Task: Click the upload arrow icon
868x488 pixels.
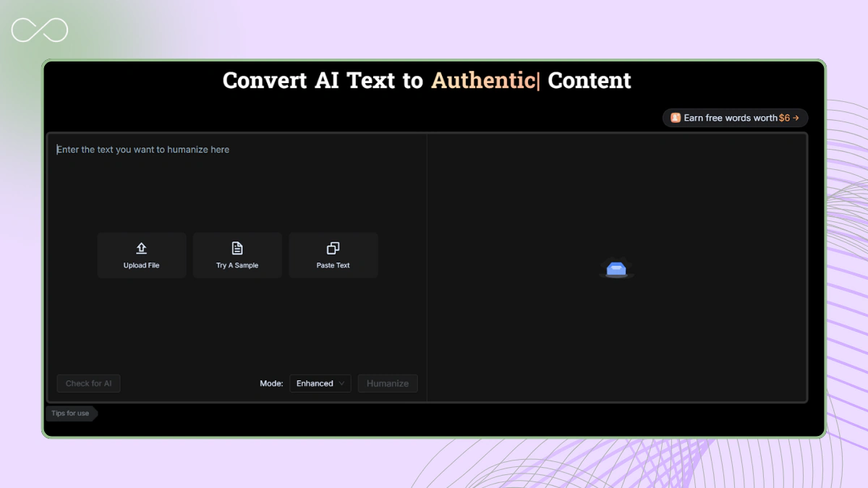Action: click(142, 248)
